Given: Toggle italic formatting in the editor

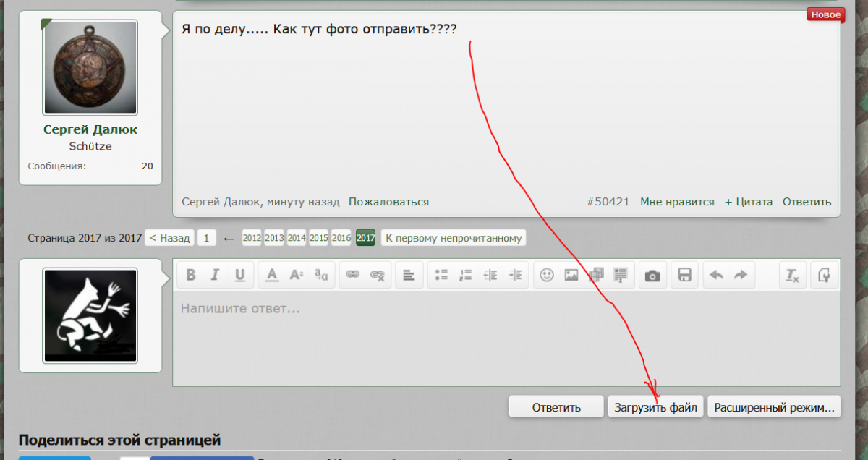Looking at the screenshot, I should click(x=215, y=275).
